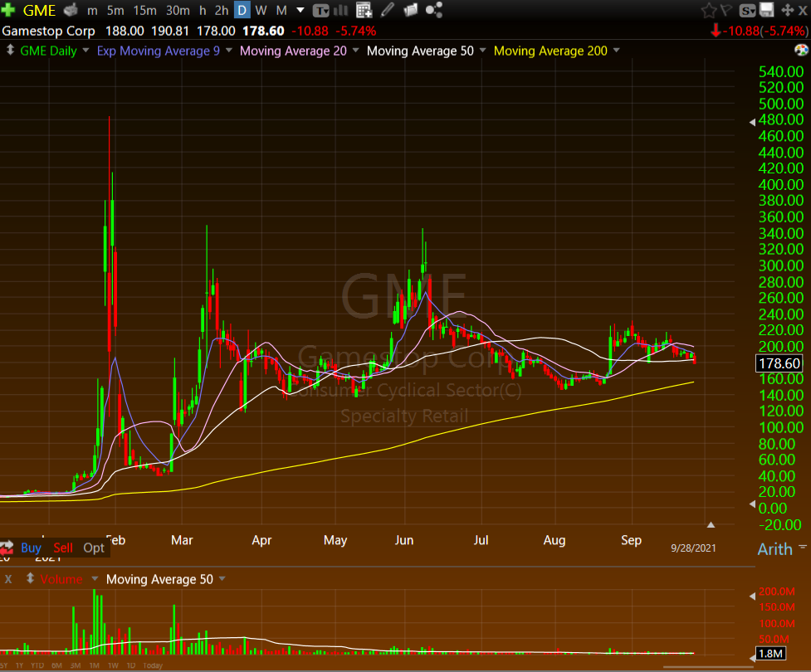Click the left-arrow marker near 200.0M volume
Screen dimensions: 811x672
[752, 596]
